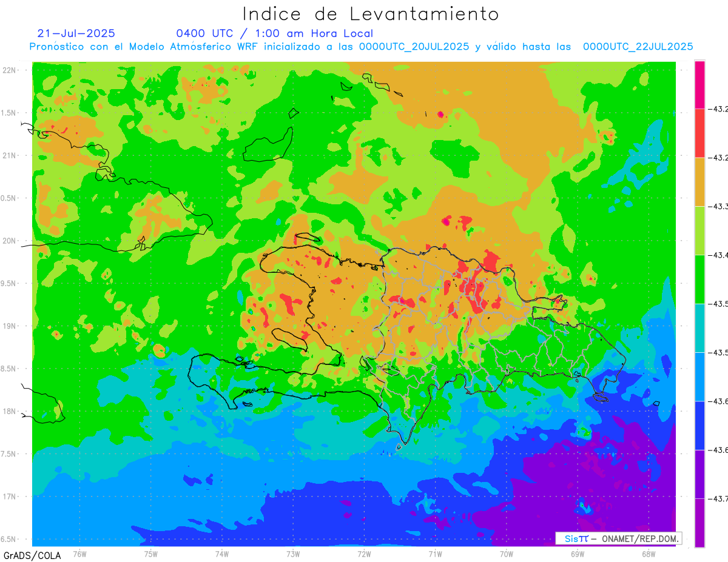This screenshot has width=728, height=562.
Task: Click the "18N" latitude axis label
Action: pyautogui.click(x=10, y=411)
